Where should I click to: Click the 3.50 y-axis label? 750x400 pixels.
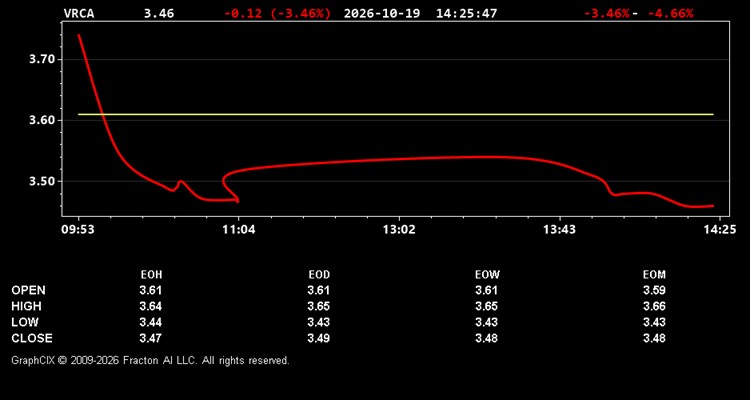click(x=43, y=182)
